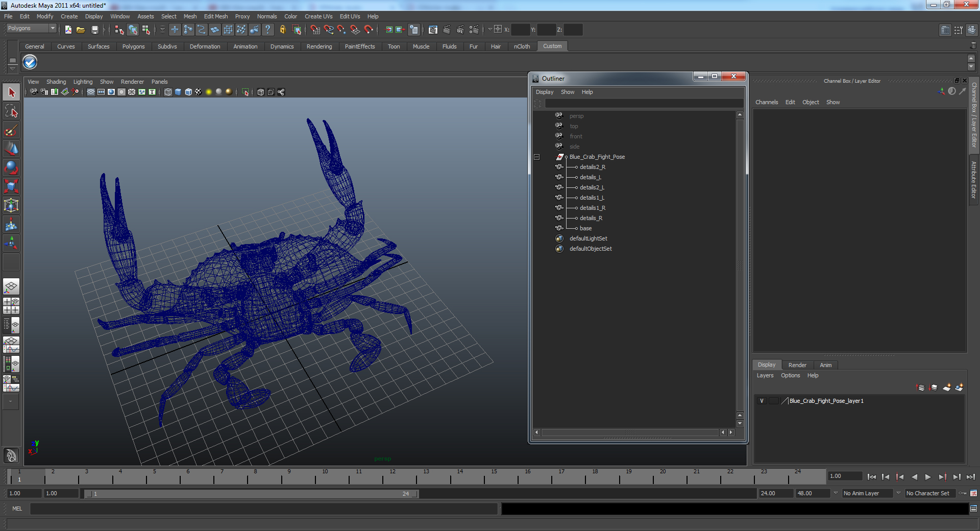
Task: Toggle layer visibility V box of Blue_Crab_Fight_Pose_layer1
Action: click(762, 401)
